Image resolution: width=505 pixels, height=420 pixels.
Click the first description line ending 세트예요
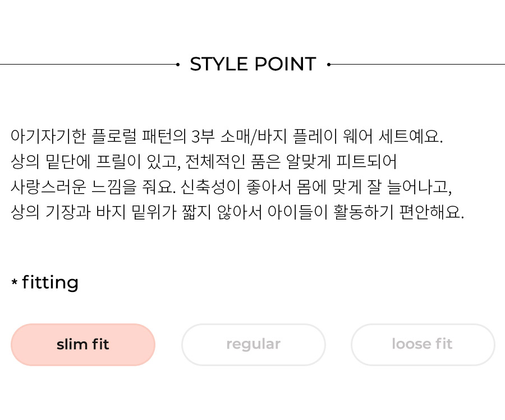[227, 136]
